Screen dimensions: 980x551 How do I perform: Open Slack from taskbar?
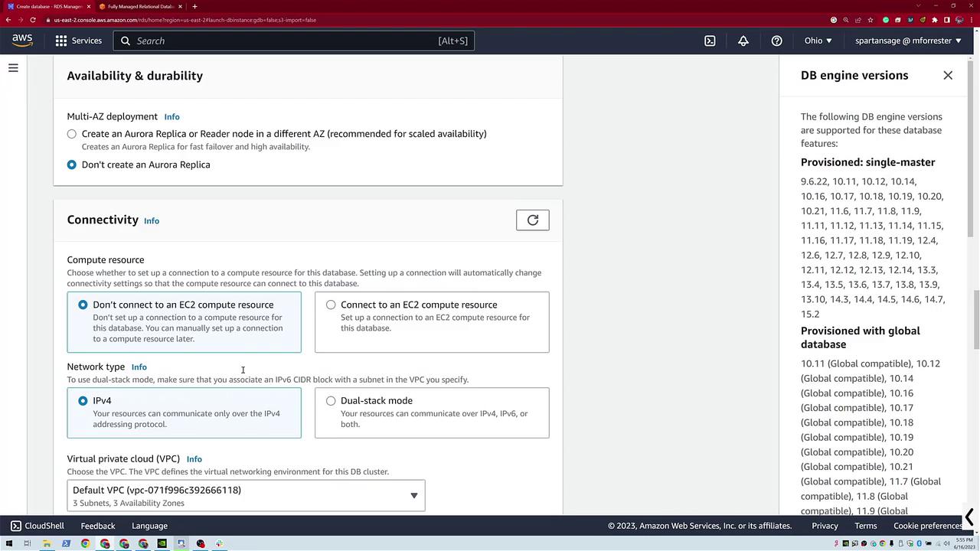[220, 543]
